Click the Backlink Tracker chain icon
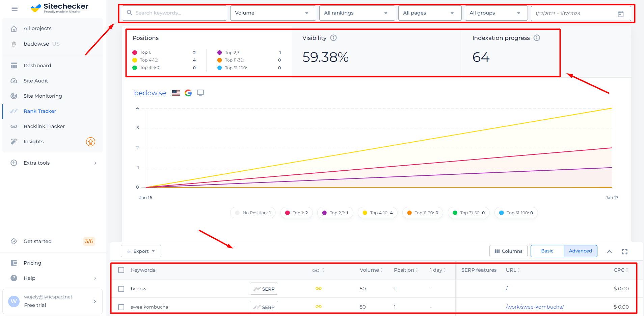The width and height of the screenshot is (644, 316). pos(14,126)
